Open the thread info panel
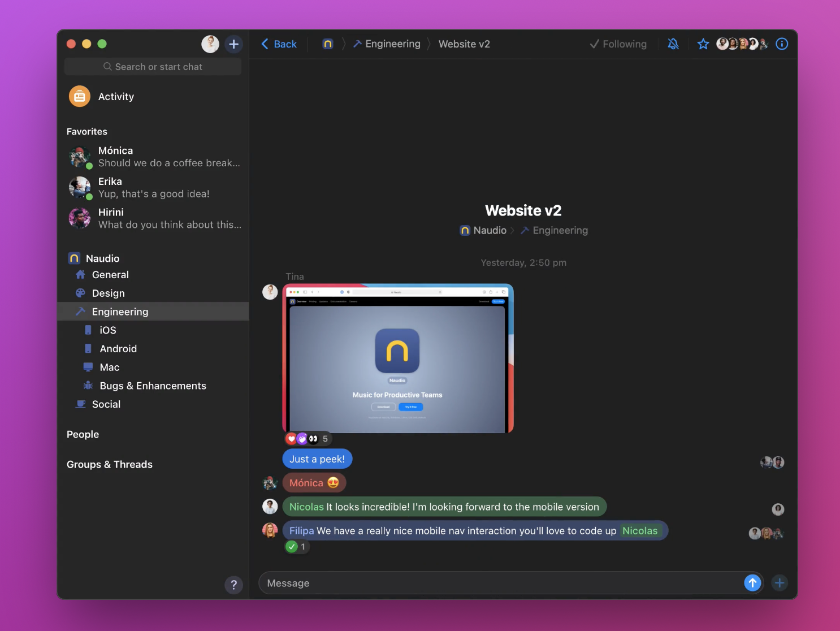840x631 pixels. [782, 44]
